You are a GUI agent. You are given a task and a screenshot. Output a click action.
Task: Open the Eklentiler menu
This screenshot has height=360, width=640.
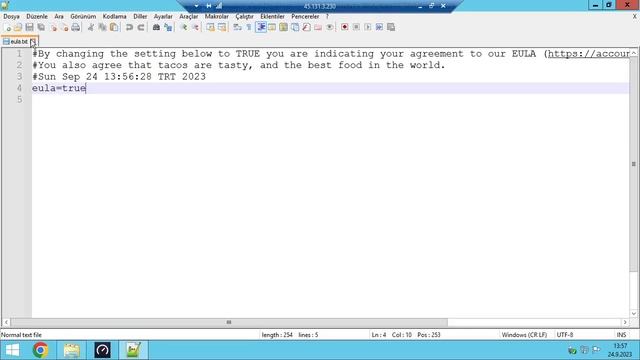[272, 17]
